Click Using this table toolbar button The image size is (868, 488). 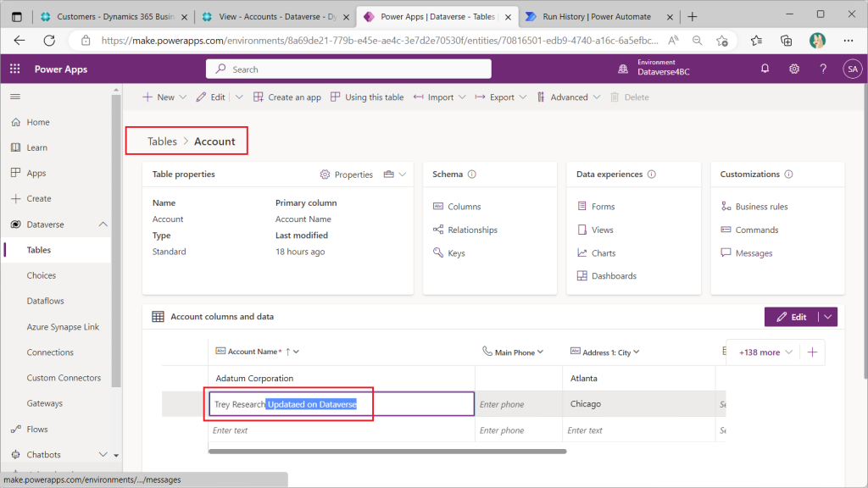[367, 97]
